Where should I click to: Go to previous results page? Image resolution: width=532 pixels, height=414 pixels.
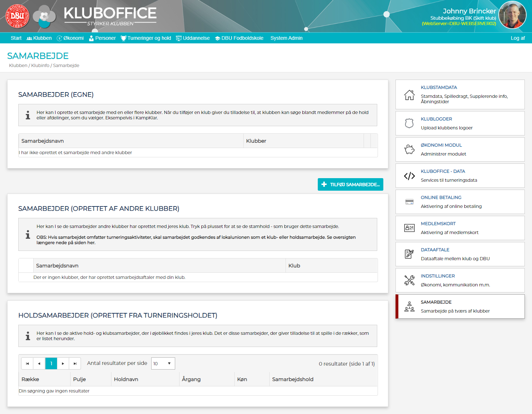pos(39,363)
